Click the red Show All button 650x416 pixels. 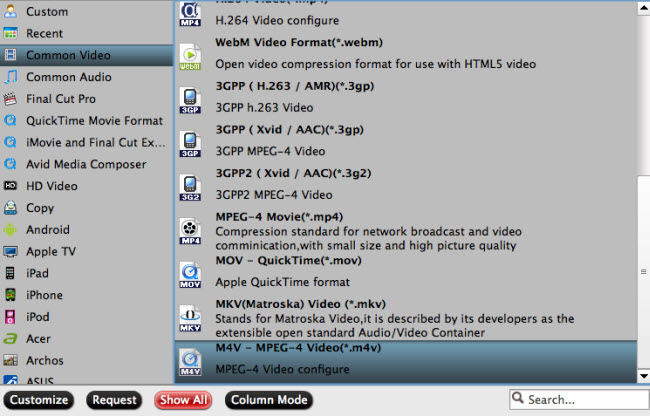click(x=183, y=400)
